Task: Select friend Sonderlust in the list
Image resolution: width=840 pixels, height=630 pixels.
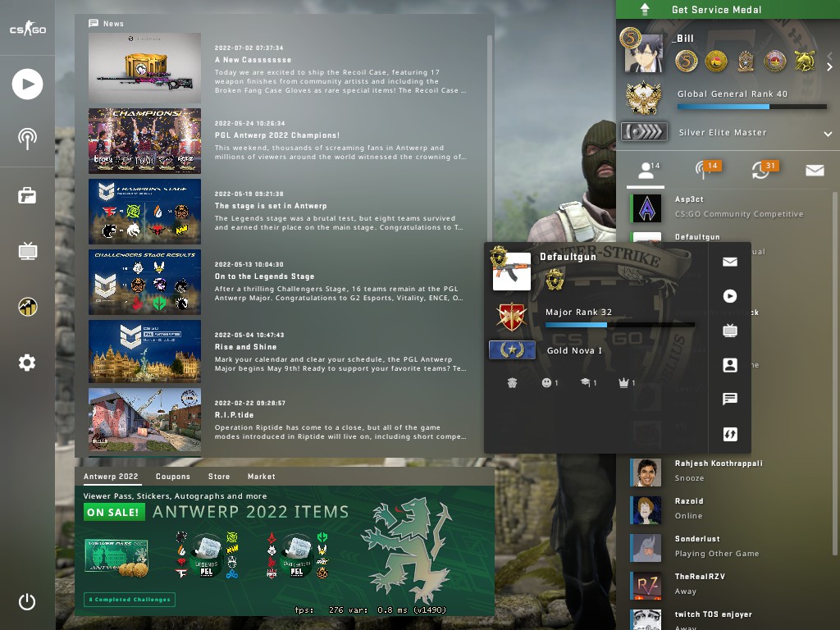Action: (x=728, y=547)
